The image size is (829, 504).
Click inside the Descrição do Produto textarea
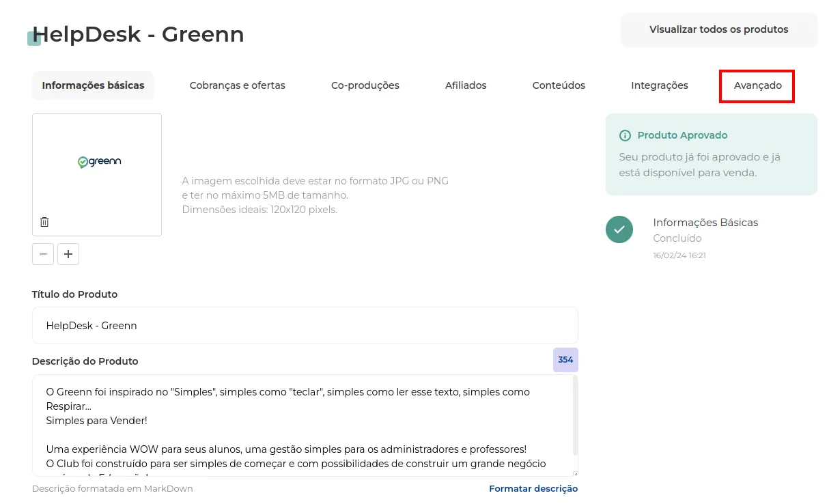click(x=305, y=425)
